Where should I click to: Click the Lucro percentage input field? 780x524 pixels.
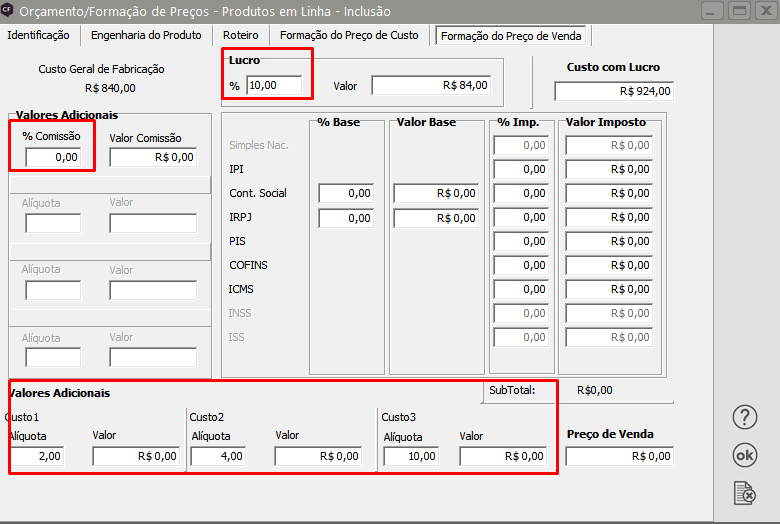(275, 86)
